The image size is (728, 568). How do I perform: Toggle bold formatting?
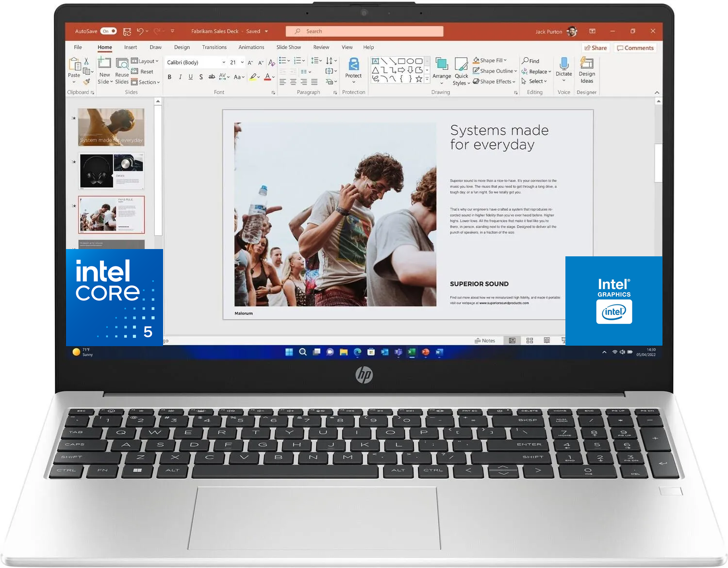tap(169, 77)
